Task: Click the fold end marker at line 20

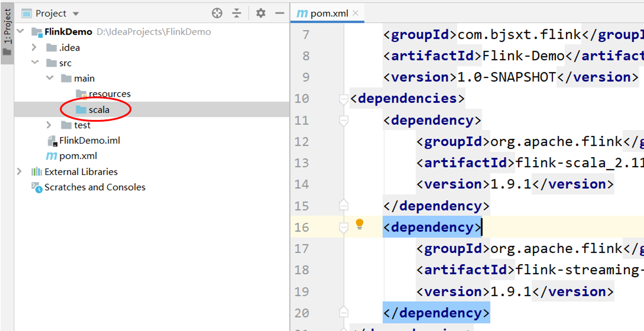Action: coord(343,312)
